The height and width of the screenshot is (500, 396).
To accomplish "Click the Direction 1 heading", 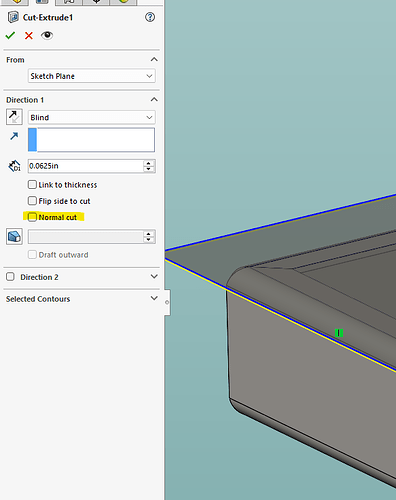I will point(25,100).
